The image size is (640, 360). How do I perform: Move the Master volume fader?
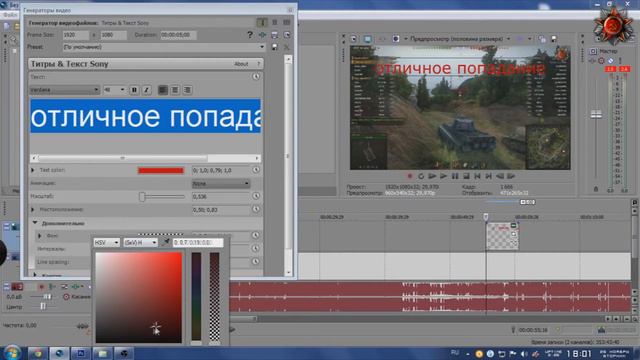[596, 114]
